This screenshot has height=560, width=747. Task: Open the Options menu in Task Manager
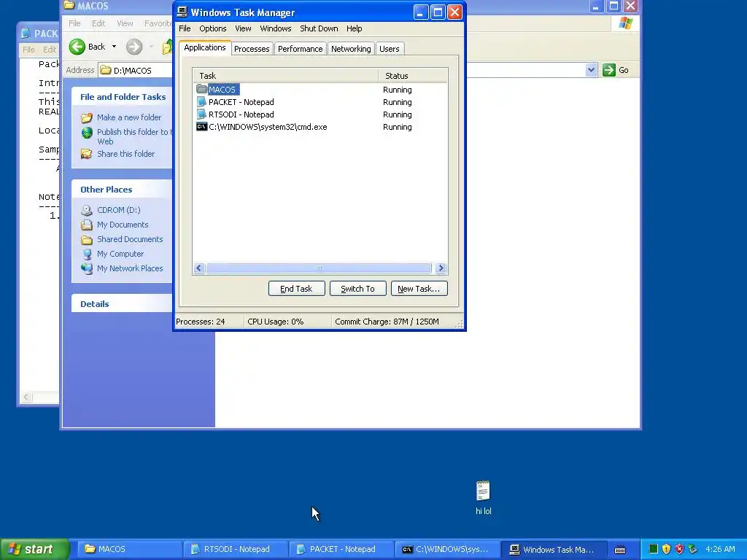212,28
